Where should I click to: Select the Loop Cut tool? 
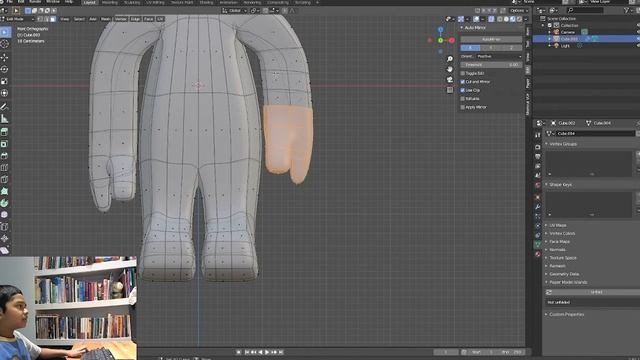pyautogui.click(x=5, y=168)
